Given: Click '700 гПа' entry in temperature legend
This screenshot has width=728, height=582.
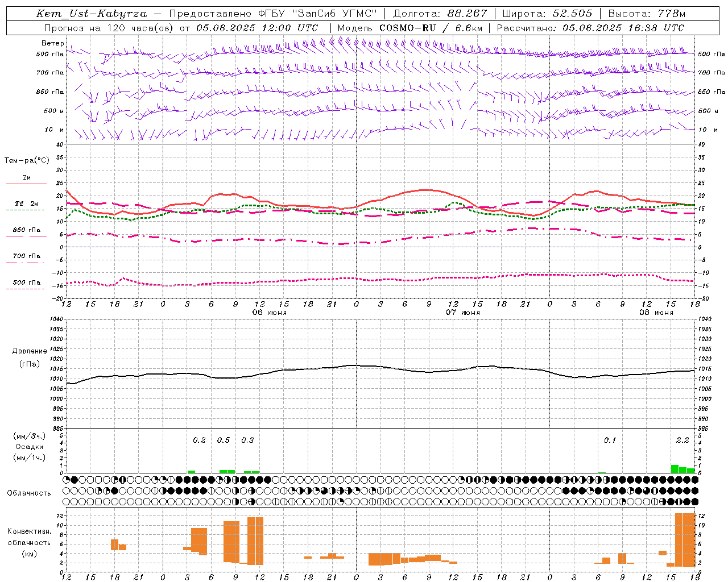Looking at the screenshot, I should tap(27, 256).
